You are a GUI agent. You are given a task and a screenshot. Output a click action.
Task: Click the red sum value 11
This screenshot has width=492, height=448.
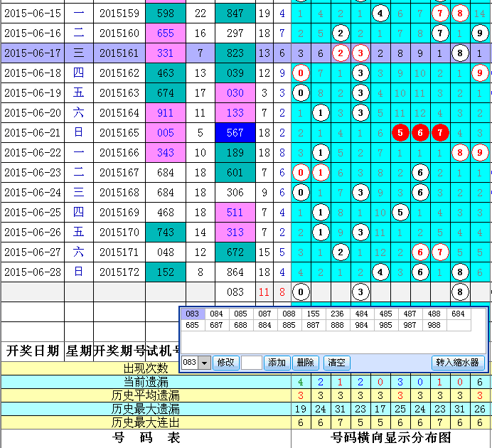pyautogui.click(x=264, y=292)
